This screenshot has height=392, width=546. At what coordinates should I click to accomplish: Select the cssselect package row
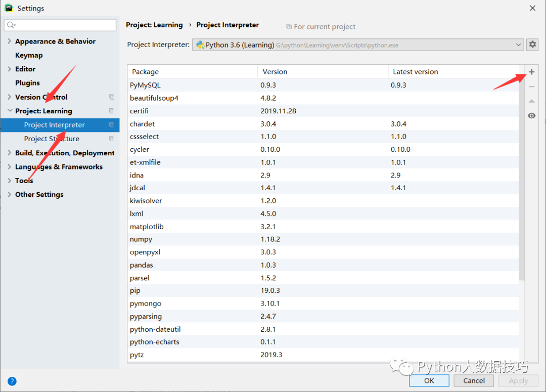pos(323,136)
